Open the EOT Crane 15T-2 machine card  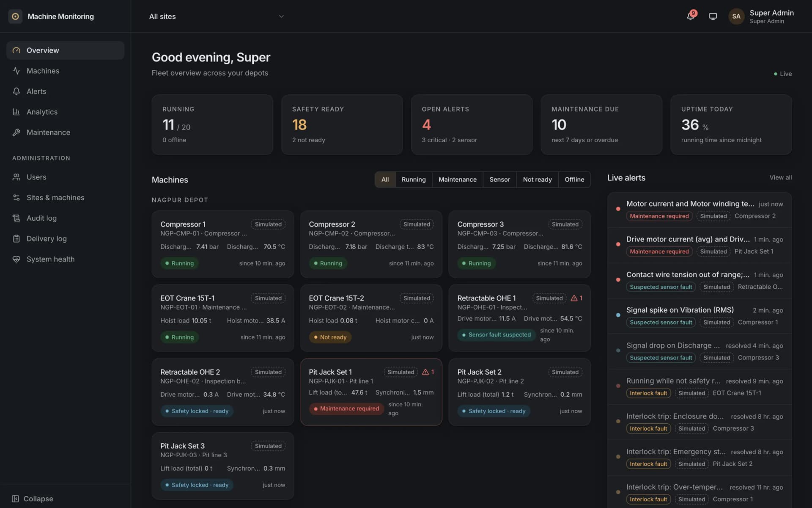pyautogui.click(x=371, y=318)
